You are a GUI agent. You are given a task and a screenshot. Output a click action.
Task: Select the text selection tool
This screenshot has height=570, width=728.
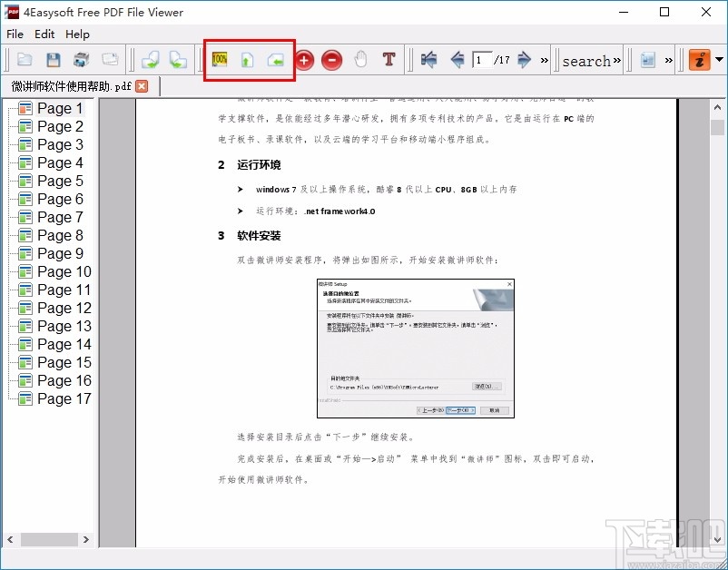pos(389,60)
